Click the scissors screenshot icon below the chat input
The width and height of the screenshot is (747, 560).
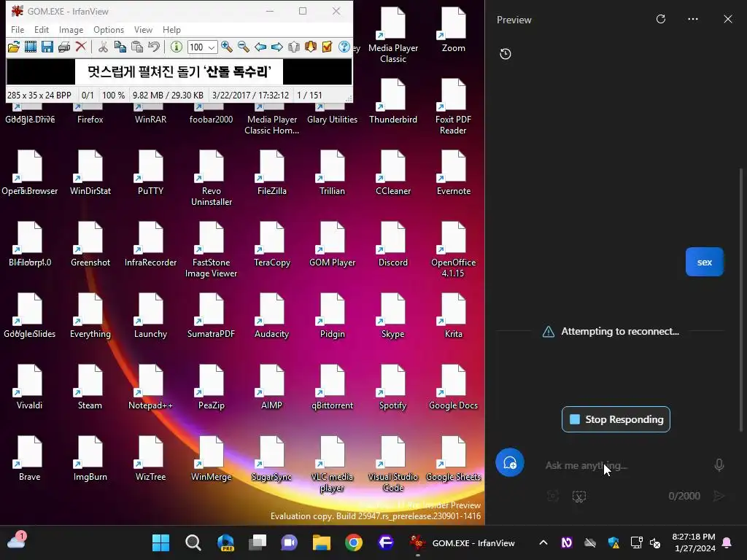pyautogui.click(x=578, y=497)
